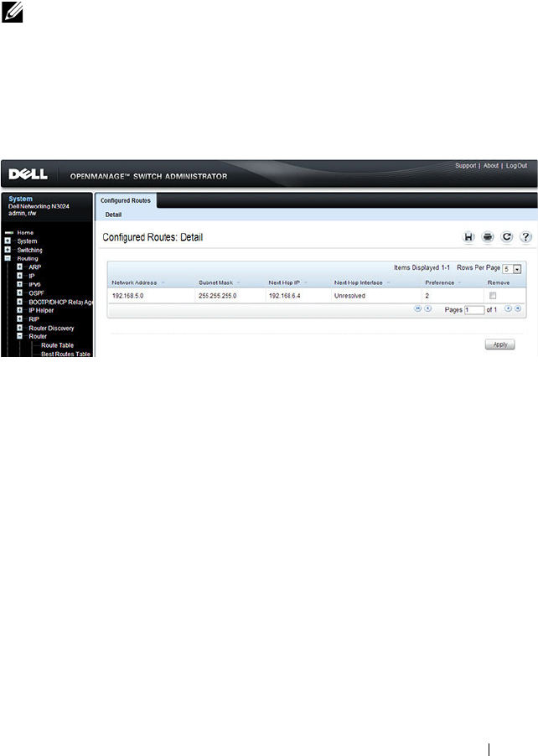Click the Print icon
This screenshot has width=538, height=756.
point(488,236)
